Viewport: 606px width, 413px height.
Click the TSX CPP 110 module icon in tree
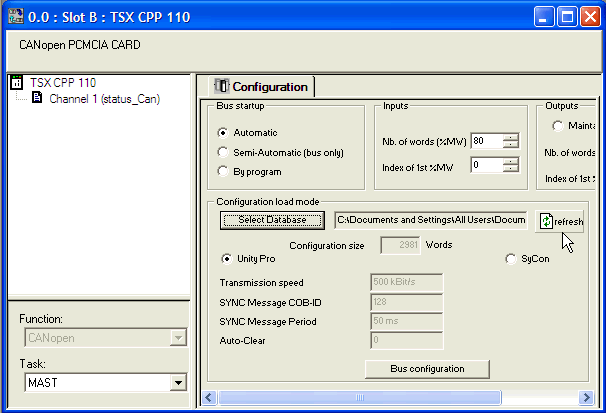(17, 82)
